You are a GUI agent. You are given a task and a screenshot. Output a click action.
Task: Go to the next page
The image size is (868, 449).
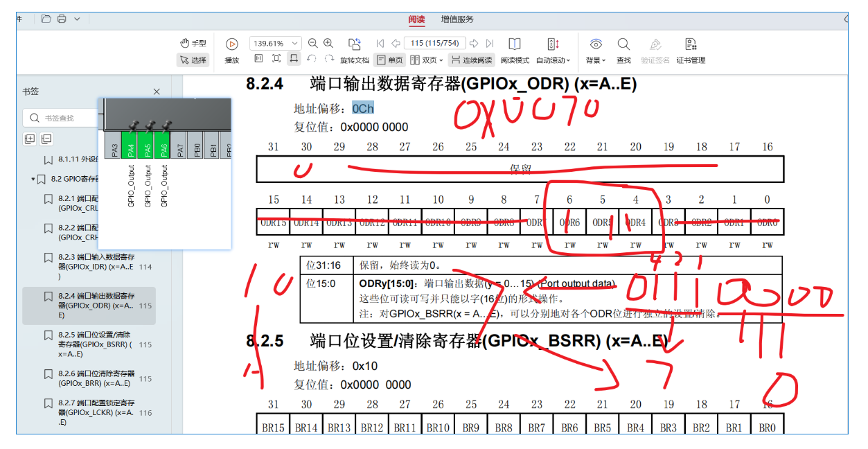point(475,43)
